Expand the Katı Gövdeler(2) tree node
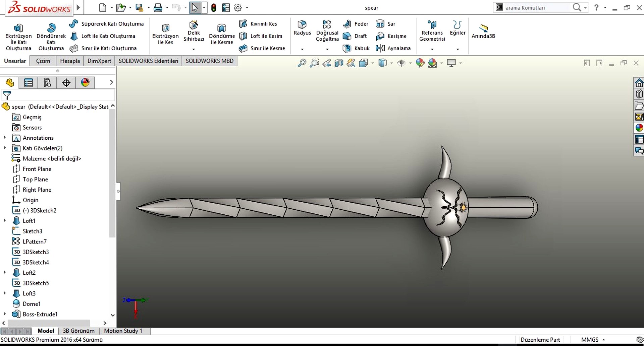The image size is (644, 346). point(5,148)
